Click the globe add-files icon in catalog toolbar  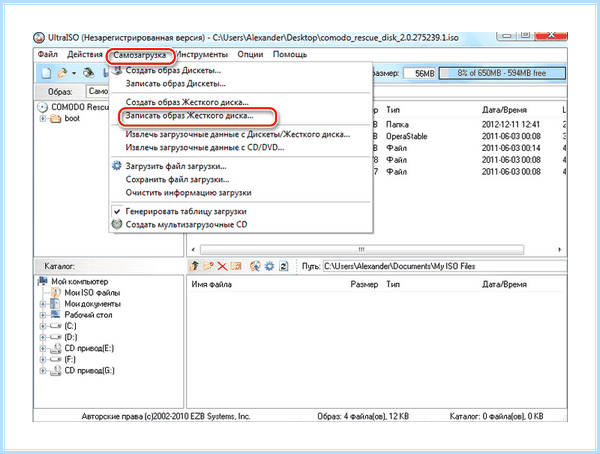(255, 266)
